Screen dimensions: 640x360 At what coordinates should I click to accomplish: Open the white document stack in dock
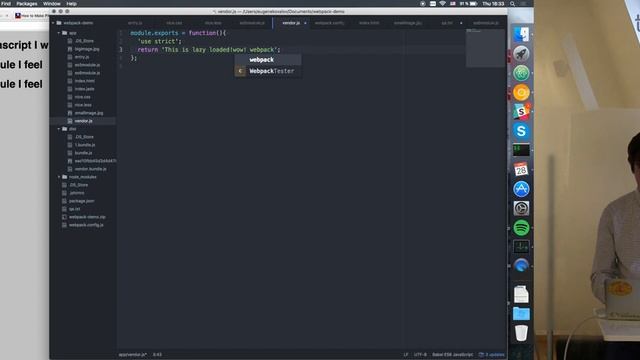click(521, 294)
